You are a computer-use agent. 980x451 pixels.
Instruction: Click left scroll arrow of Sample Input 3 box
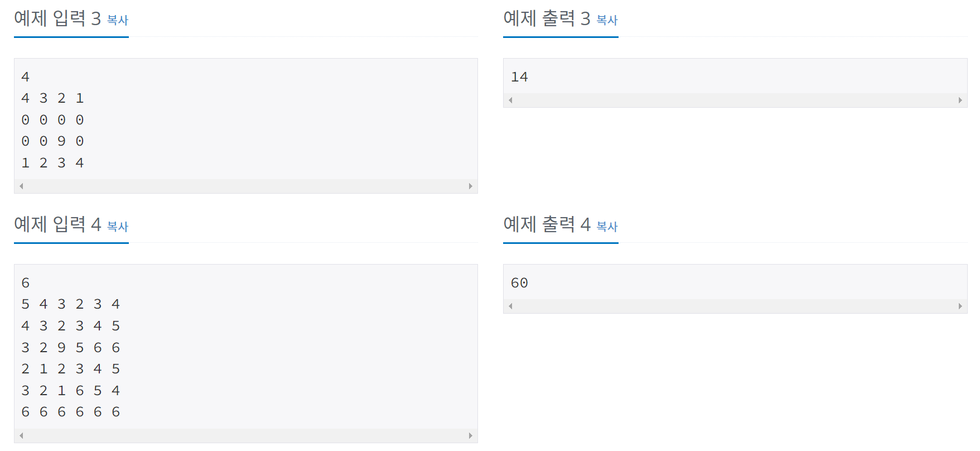[x=20, y=186]
